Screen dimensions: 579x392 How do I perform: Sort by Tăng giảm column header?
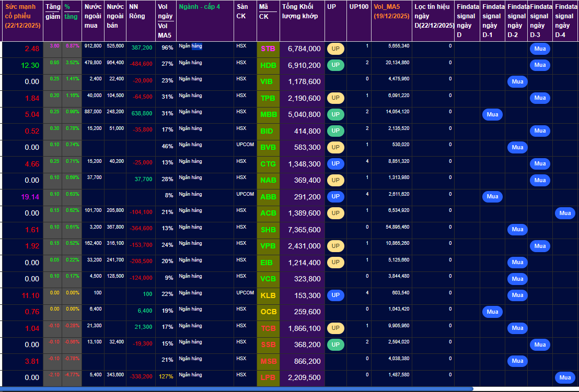52,21
